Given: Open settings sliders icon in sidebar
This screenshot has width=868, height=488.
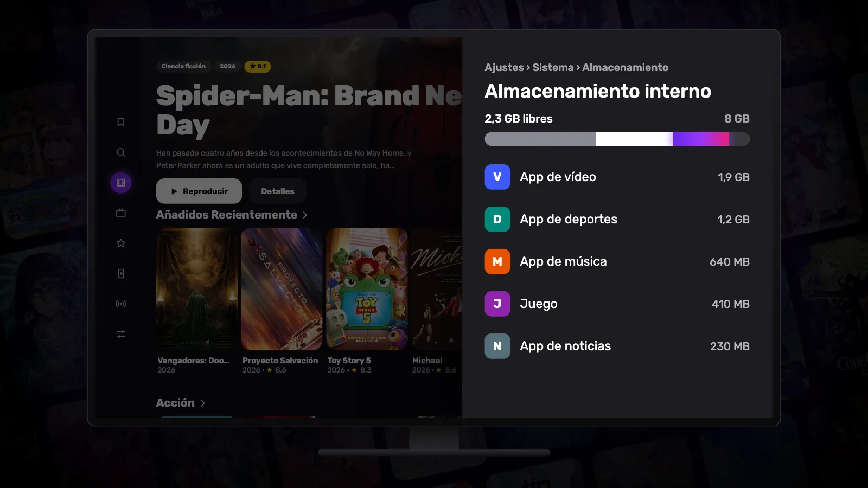Looking at the screenshot, I should pos(121,334).
